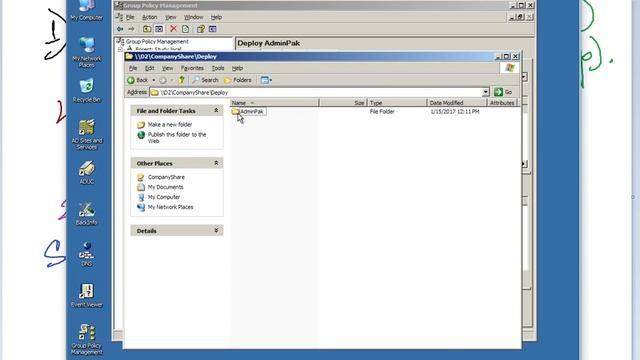Open Explorer Tools menu
The width and height of the screenshot is (640, 360).
tap(218, 68)
